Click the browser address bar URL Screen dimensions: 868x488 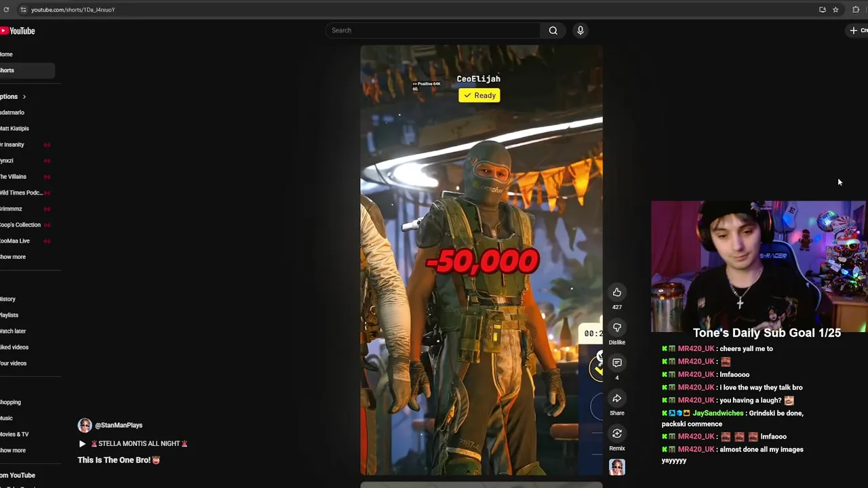pos(73,9)
